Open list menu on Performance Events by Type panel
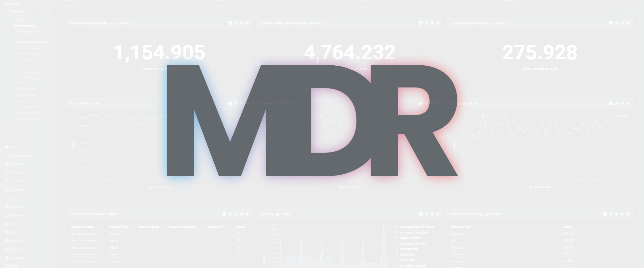 (x=622, y=214)
